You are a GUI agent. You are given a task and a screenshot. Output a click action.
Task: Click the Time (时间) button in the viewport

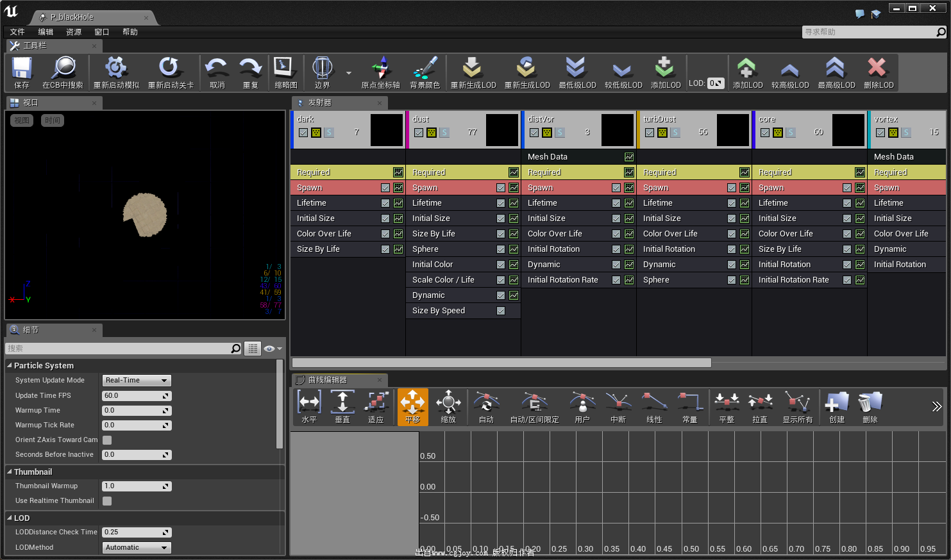pos(53,120)
